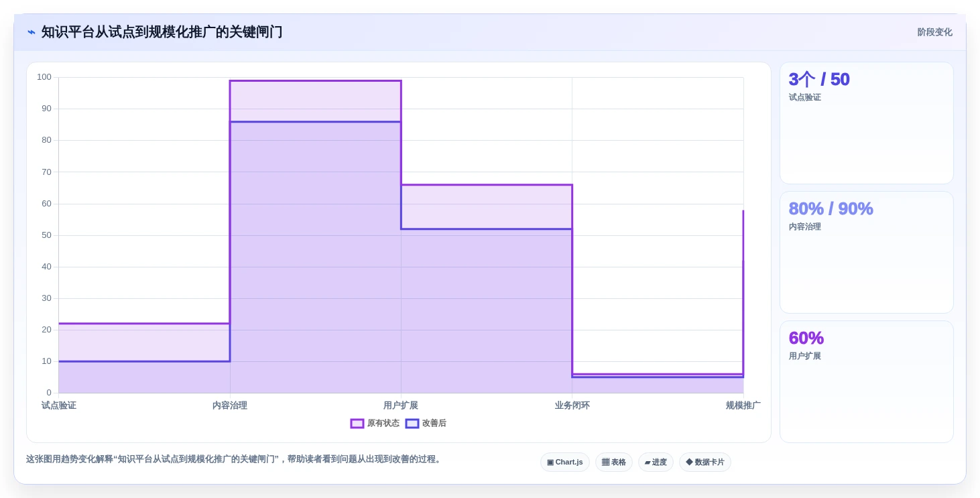Click the 用户扩展 label under "60%"
The width and height of the screenshot is (980, 498).
click(805, 356)
